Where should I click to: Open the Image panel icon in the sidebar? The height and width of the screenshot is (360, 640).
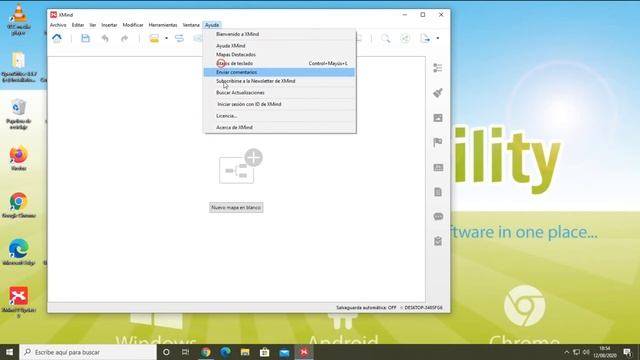pyautogui.click(x=438, y=118)
